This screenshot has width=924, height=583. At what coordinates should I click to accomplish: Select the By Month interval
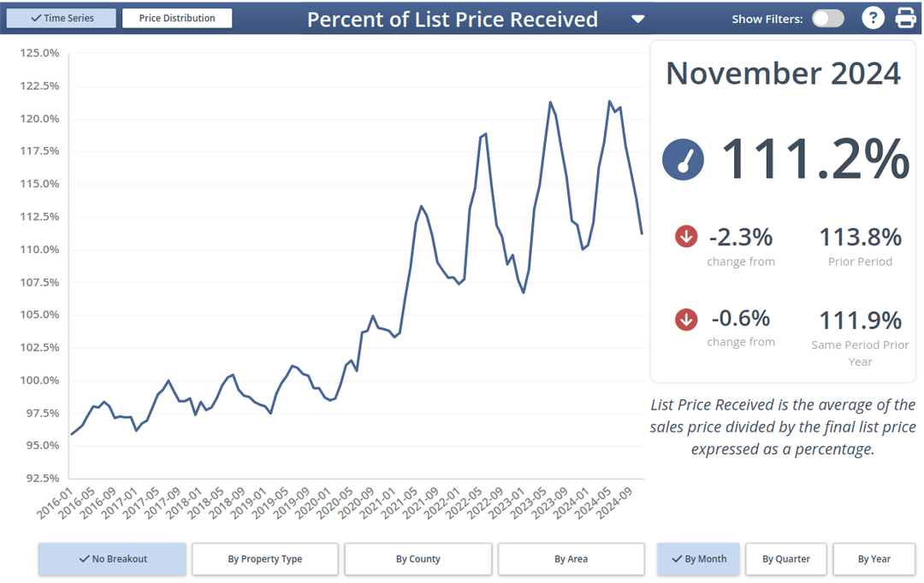click(x=698, y=559)
